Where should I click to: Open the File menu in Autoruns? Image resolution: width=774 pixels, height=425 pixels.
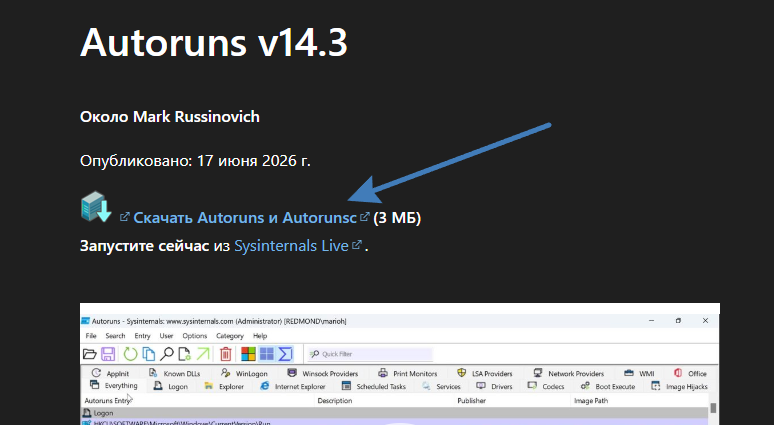[x=91, y=336]
